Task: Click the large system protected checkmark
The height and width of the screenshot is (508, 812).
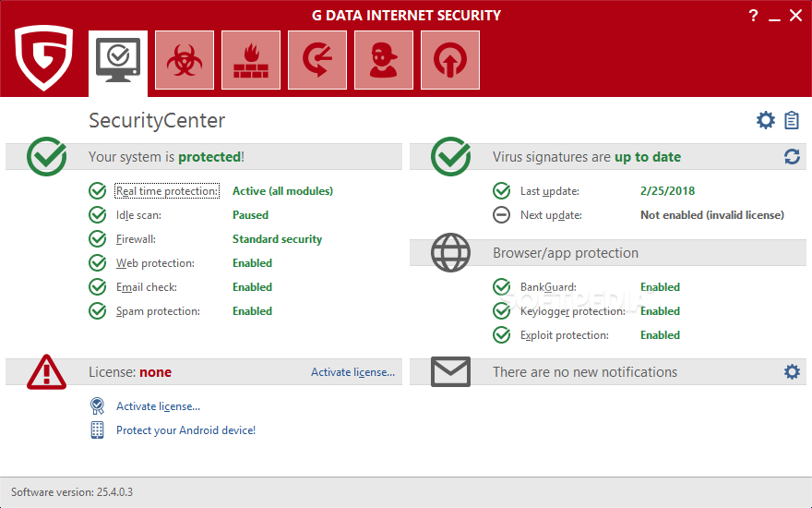Action: [47, 156]
